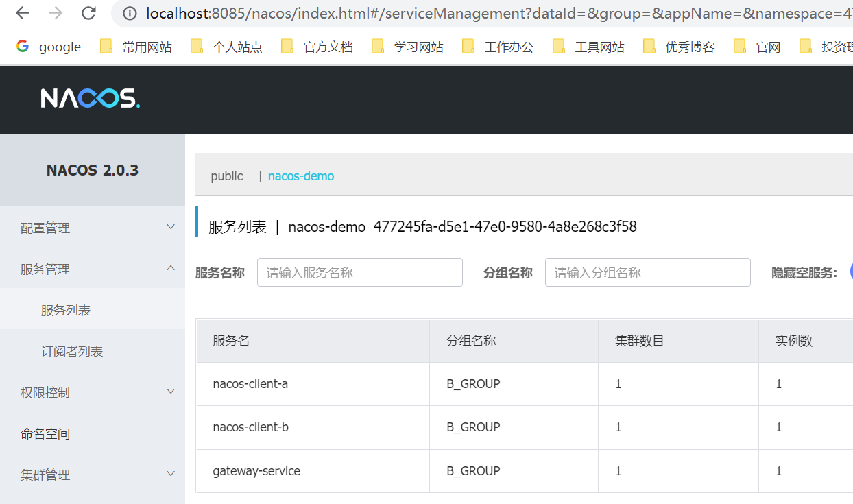Open the 优秀博客 bookmark folder
Screen dimensions: 853x504
679,47
